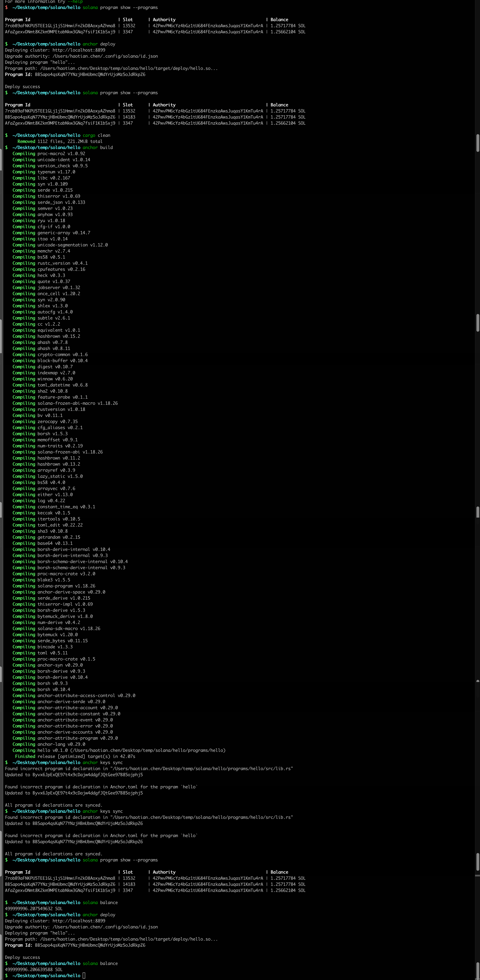Click 'Compiling sha3 v0.10.8' line
480x980 pixels.
[x=40, y=531]
